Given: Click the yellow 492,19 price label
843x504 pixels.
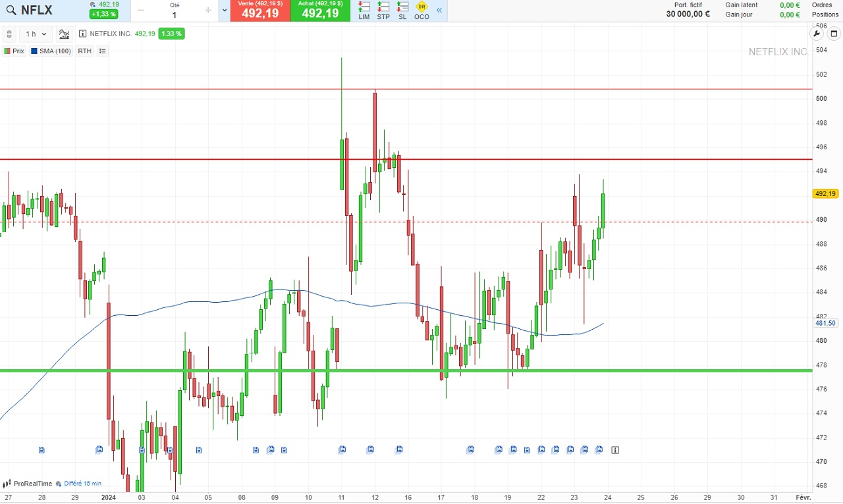Looking at the screenshot, I should (x=825, y=193).
